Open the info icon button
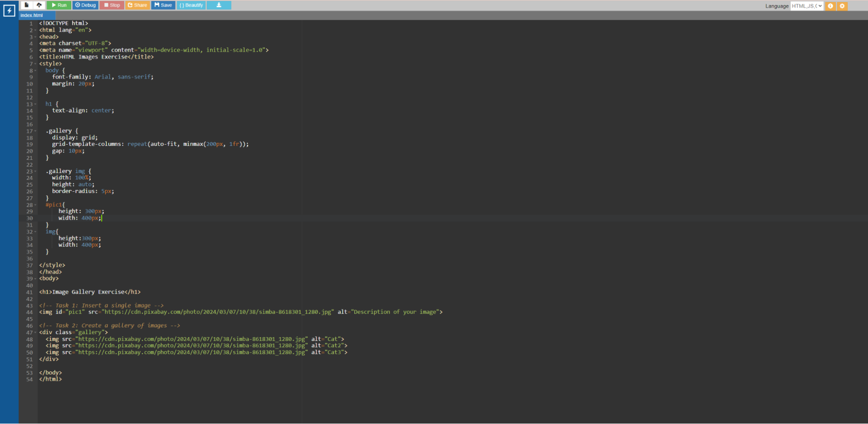The image size is (868, 424). pos(830,6)
